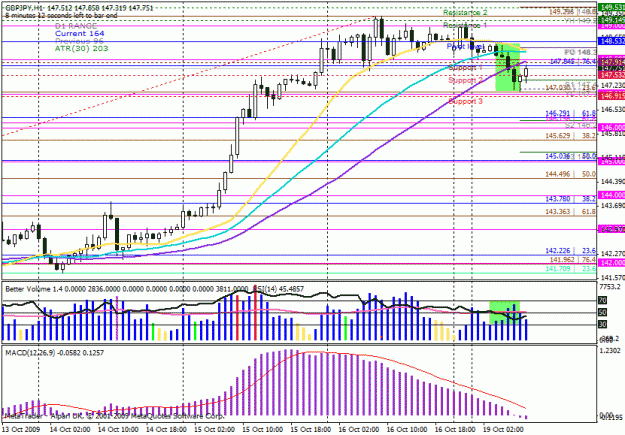The width and height of the screenshot is (625, 435).
Task: Select the '144.496 50.0' Fibonacci label
Action: pyautogui.click(x=570, y=174)
